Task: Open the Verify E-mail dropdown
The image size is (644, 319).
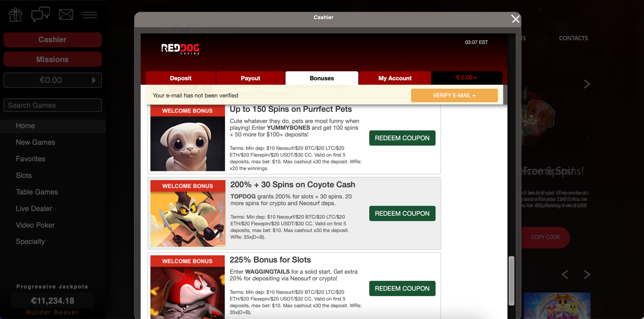Action: click(x=454, y=96)
